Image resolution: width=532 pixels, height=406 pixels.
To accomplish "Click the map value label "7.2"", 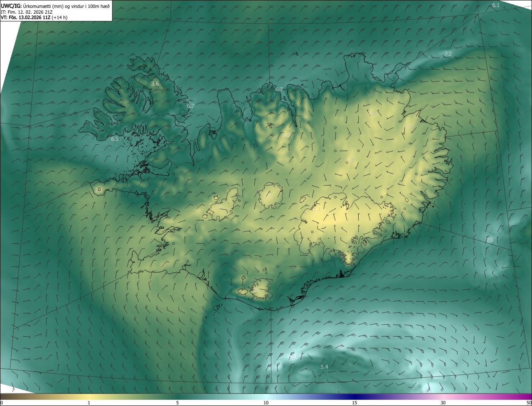I will coord(448,54).
